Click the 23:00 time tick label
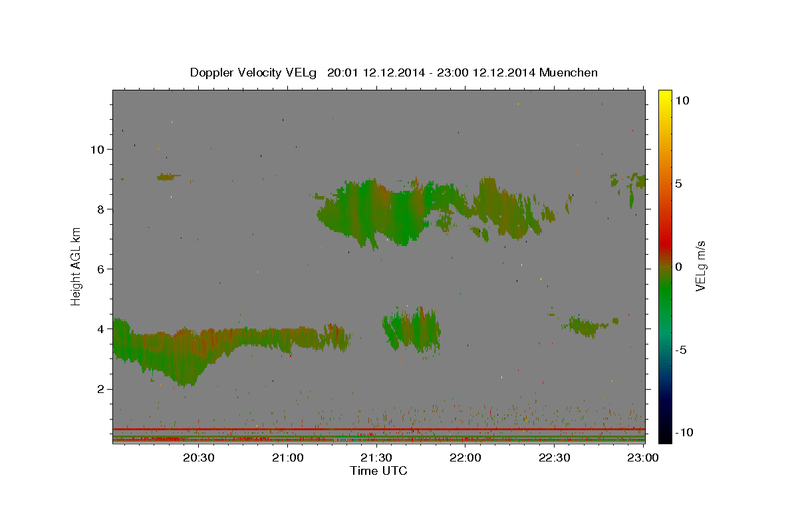The image size is (798, 532). coord(642,458)
